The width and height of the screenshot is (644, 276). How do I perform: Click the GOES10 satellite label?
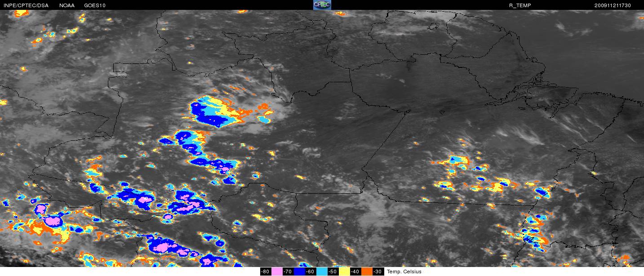pos(95,5)
